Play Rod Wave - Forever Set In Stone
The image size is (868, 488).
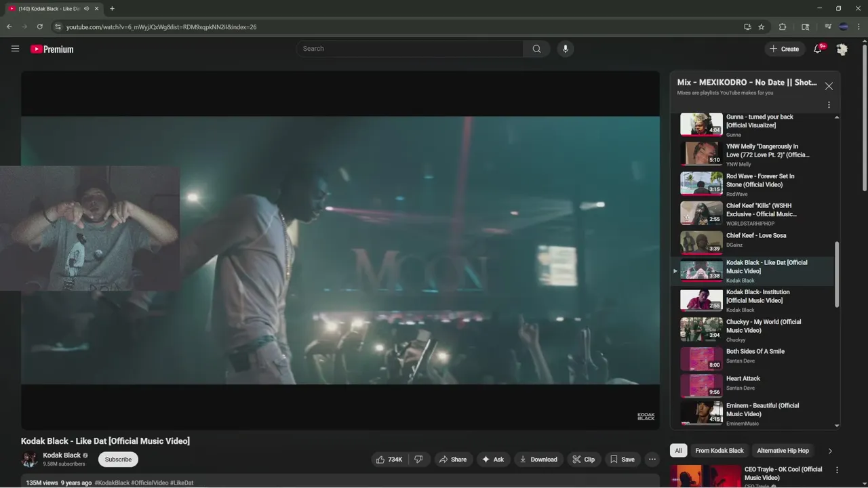[x=752, y=184]
